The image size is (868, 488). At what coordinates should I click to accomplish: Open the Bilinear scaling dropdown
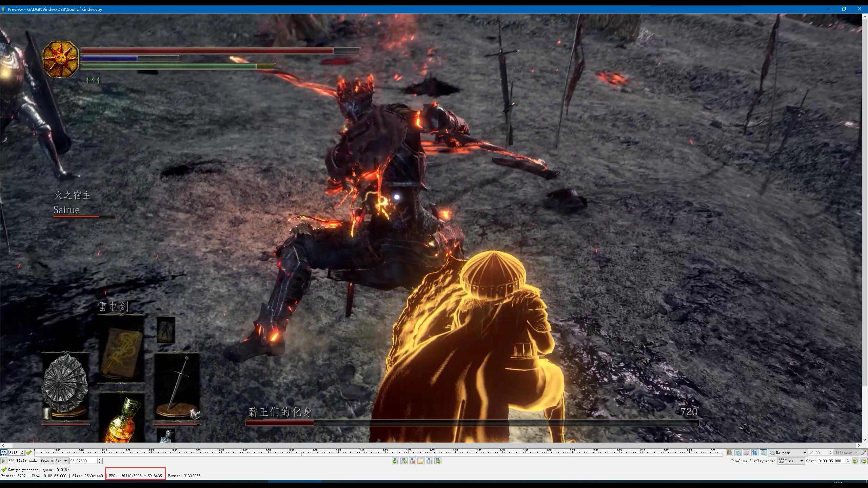pos(846,453)
